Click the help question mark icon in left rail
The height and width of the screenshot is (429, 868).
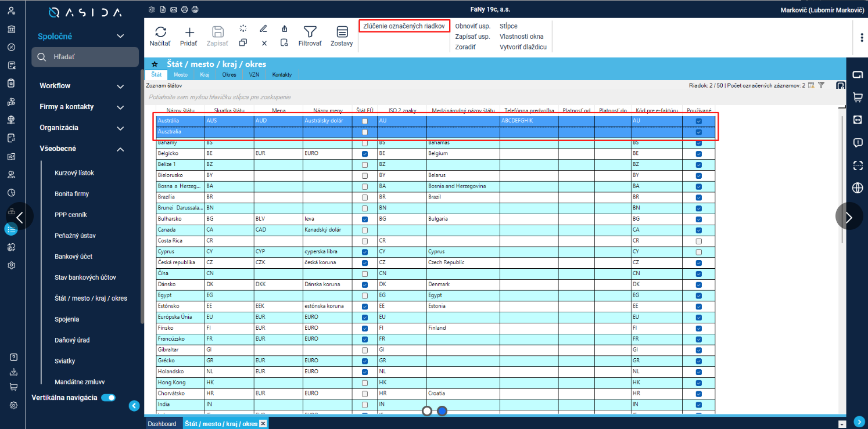pyautogui.click(x=13, y=357)
